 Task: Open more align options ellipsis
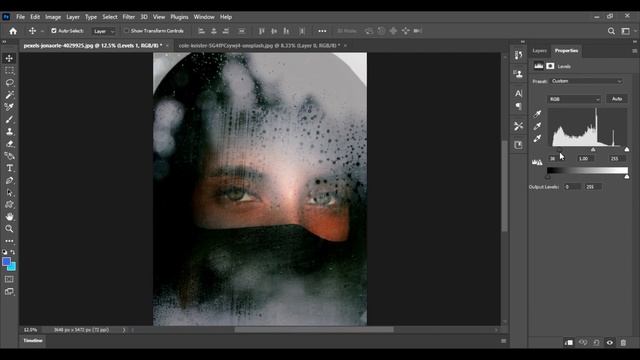[322, 31]
